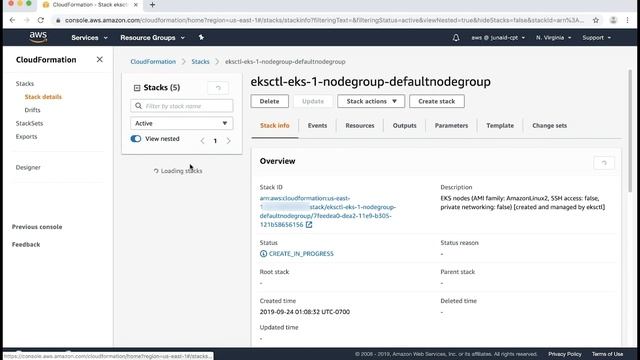Click the CREATE_IN_PROGRESS status link

301,253
